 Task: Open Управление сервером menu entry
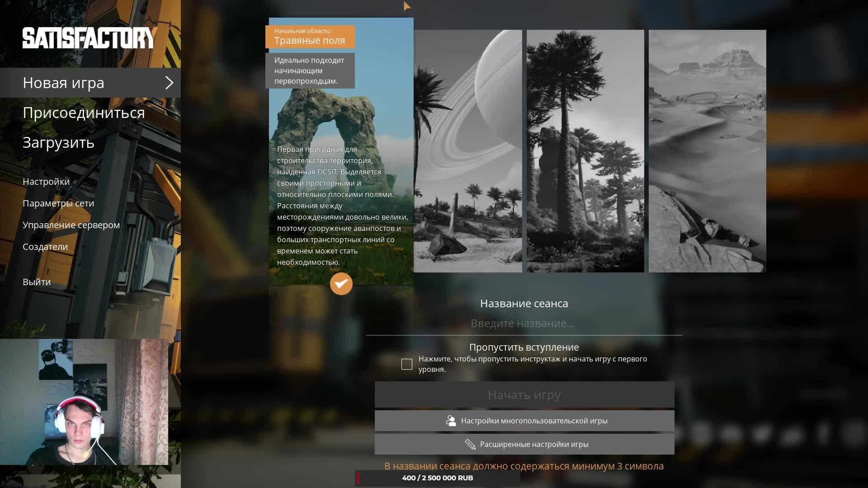click(x=71, y=225)
